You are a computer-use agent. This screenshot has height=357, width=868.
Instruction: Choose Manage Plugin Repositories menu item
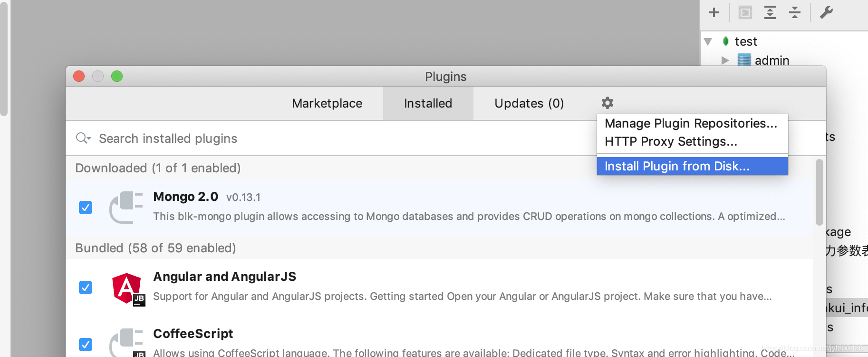coord(692,123)
